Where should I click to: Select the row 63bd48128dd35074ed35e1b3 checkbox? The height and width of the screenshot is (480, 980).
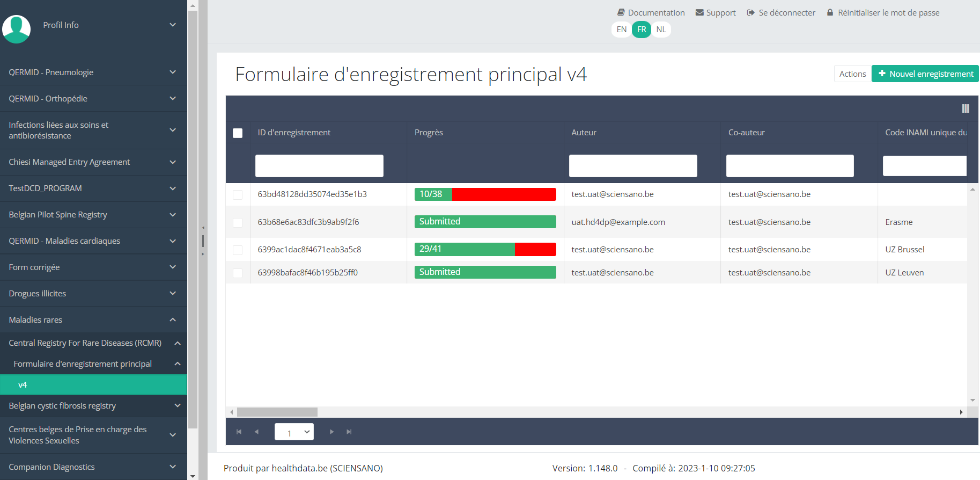238,195
